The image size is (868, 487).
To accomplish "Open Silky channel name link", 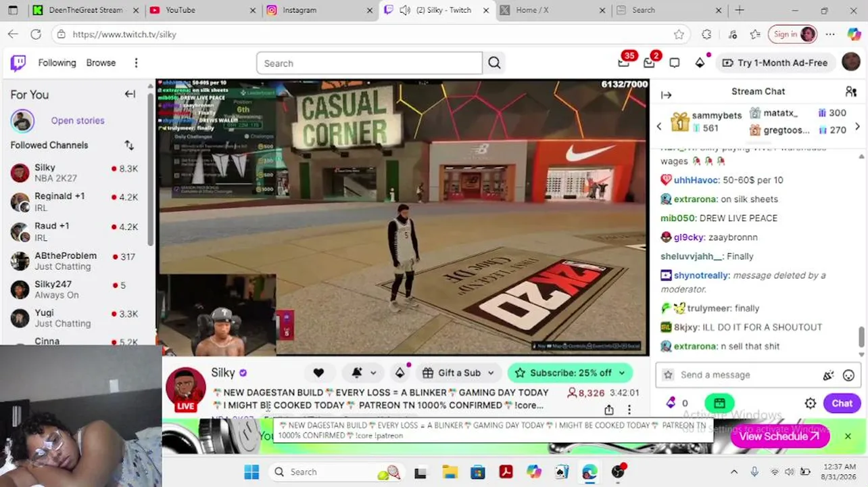I will click(x=223, y=373).
